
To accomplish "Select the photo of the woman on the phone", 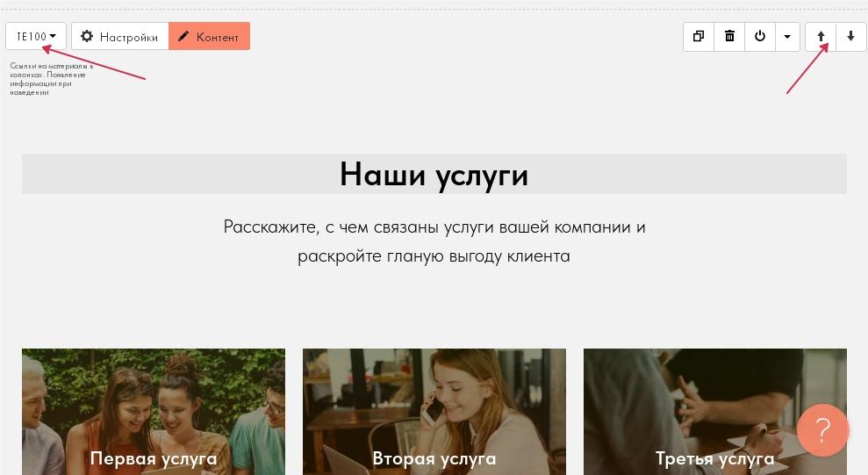I will click(434, 399).
